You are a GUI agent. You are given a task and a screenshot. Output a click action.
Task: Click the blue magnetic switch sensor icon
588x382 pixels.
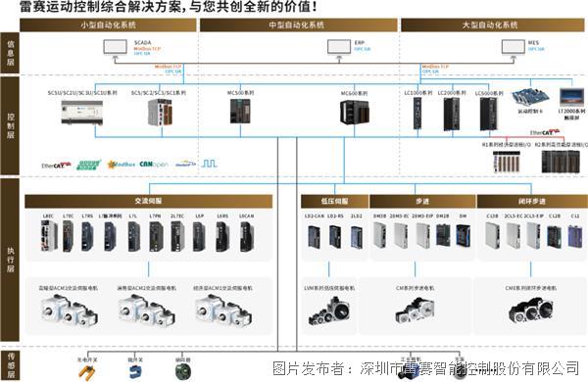[x=135, y=372]
